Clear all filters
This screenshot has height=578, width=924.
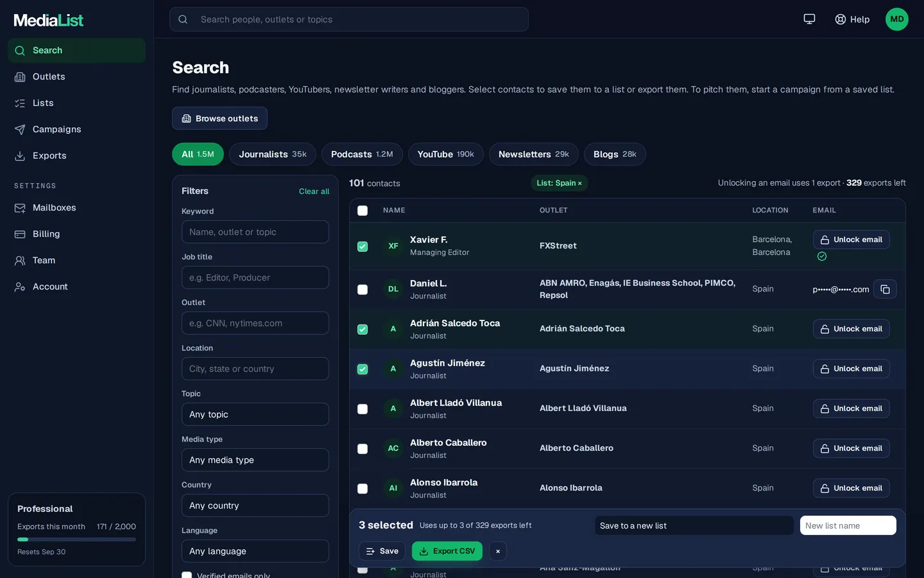coord(314,191)
